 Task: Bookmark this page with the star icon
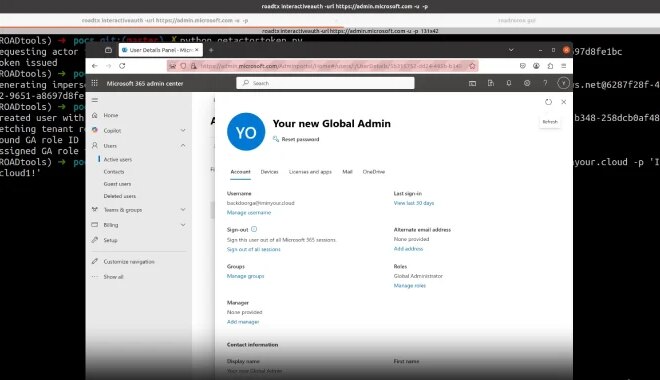[x=472, y=66]
